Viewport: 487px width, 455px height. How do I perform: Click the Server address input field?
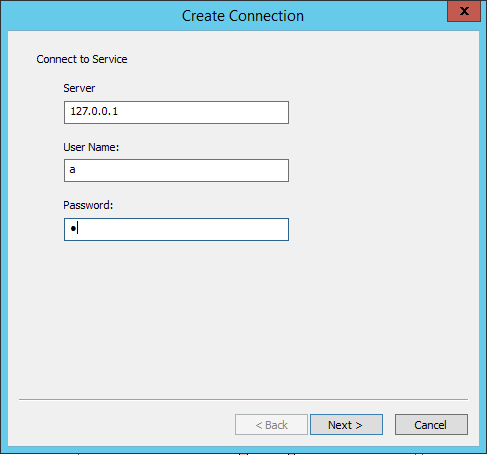(176, 112)
